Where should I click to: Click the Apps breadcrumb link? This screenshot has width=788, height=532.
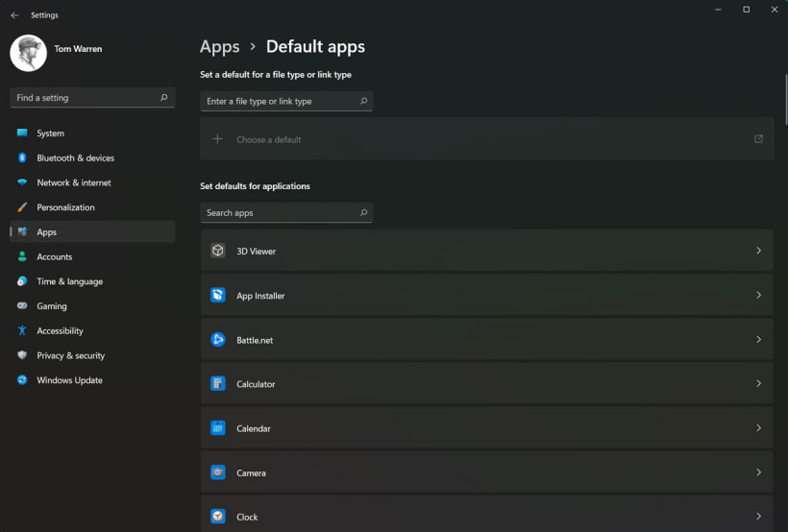220,47
